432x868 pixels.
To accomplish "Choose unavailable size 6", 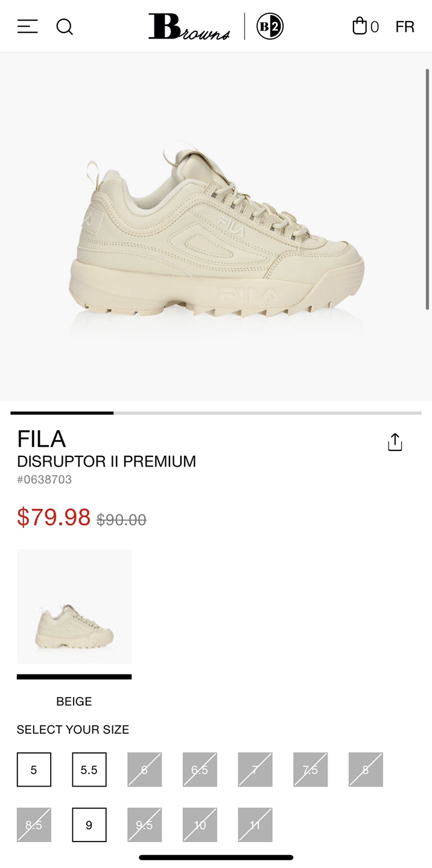I will [144, 770].
